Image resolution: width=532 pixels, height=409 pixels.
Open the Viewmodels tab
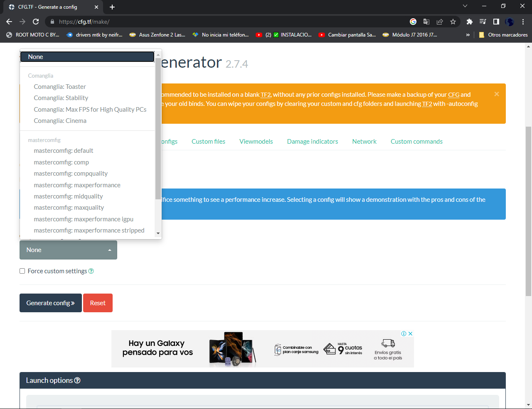[256, 142]
